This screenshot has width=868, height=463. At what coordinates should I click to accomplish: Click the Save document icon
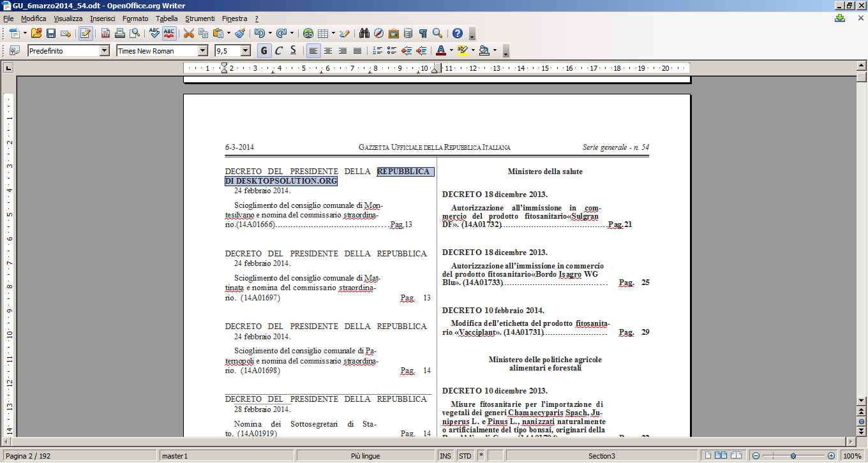(x=51, y=33)
